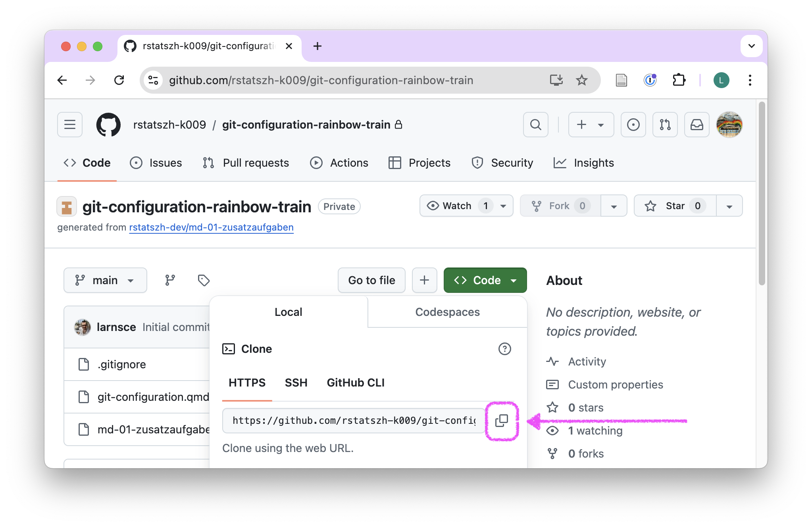Open the Projects tab

tap(419, 163)
